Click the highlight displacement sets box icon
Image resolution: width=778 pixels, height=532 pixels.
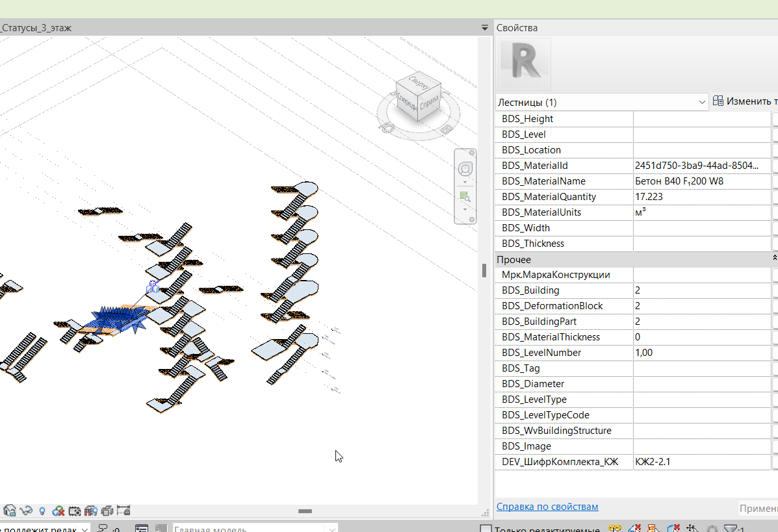point(107,511)
